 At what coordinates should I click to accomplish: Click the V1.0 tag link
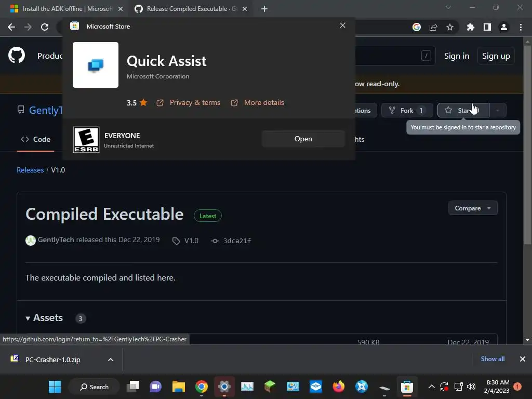pyautogui.click(x=191, y=241)
